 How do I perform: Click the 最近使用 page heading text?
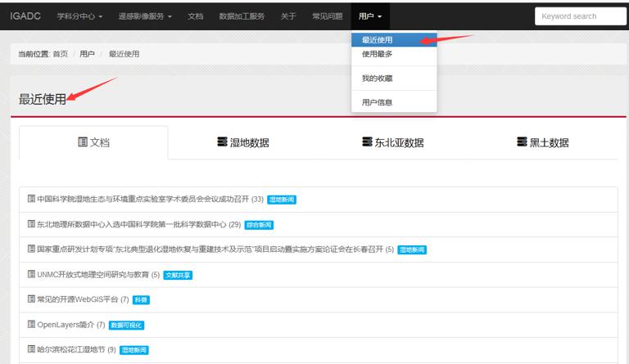pyautogui.click(x=43, y=99)
